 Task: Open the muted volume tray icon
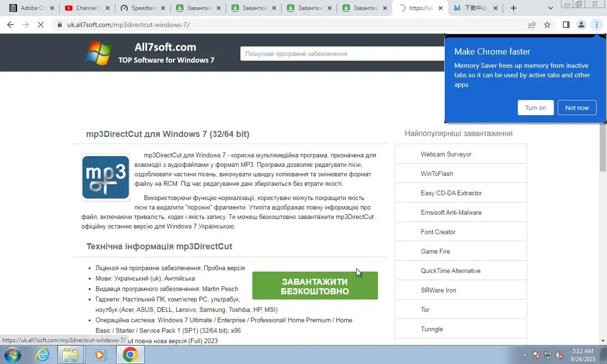point(559,355)
